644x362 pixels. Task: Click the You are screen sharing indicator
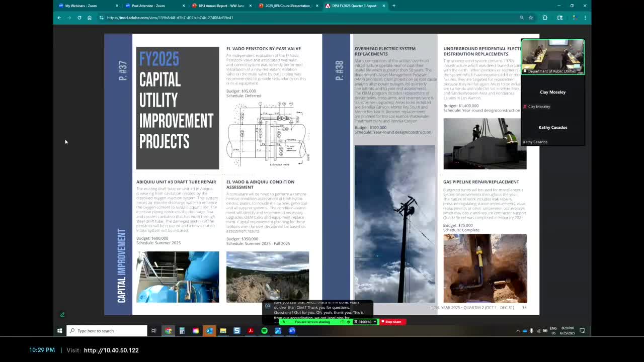click(312, 322)
